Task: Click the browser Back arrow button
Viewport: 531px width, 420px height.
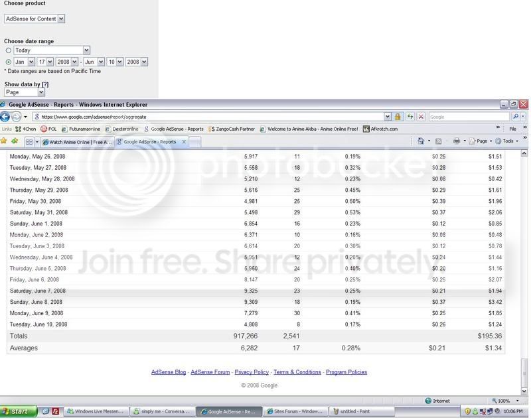Action: coord(5,117)
